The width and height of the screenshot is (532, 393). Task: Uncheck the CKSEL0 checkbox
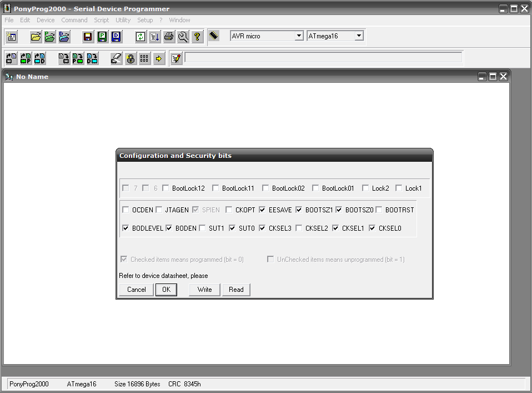coord(372,228)
